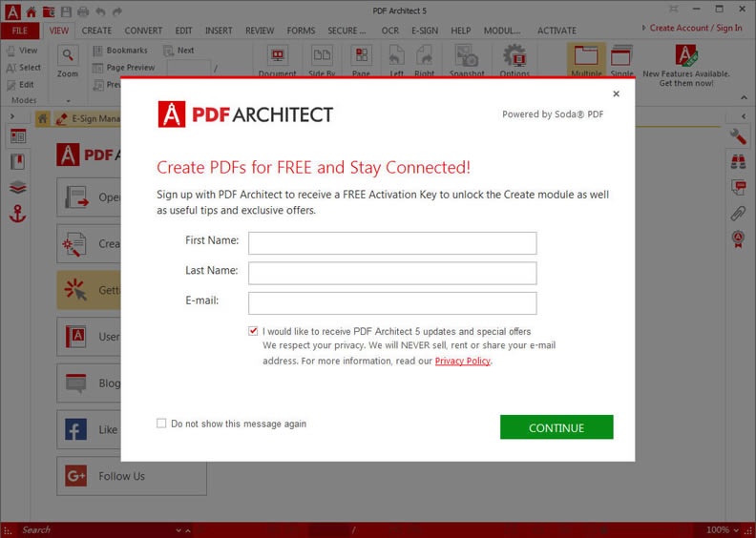
Task: Click the green CONTINUE button
Action: [556, 427]
